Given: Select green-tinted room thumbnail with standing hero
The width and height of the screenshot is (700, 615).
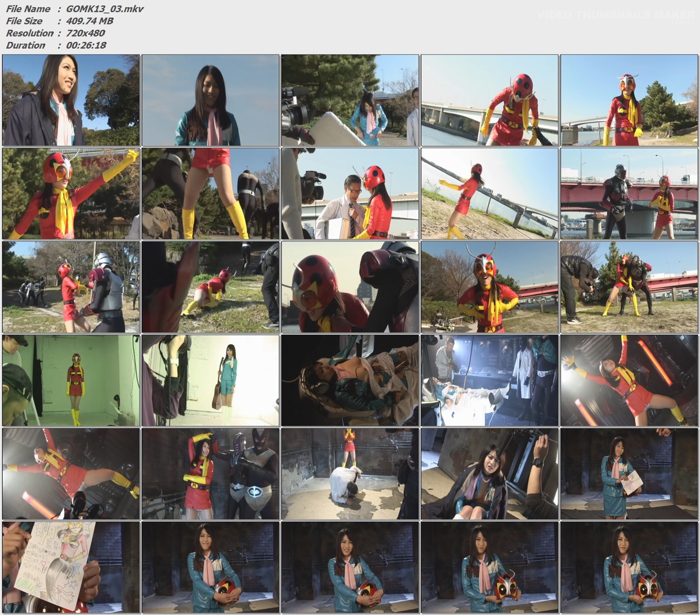Looking at the screenshot, I should [71, 380].
